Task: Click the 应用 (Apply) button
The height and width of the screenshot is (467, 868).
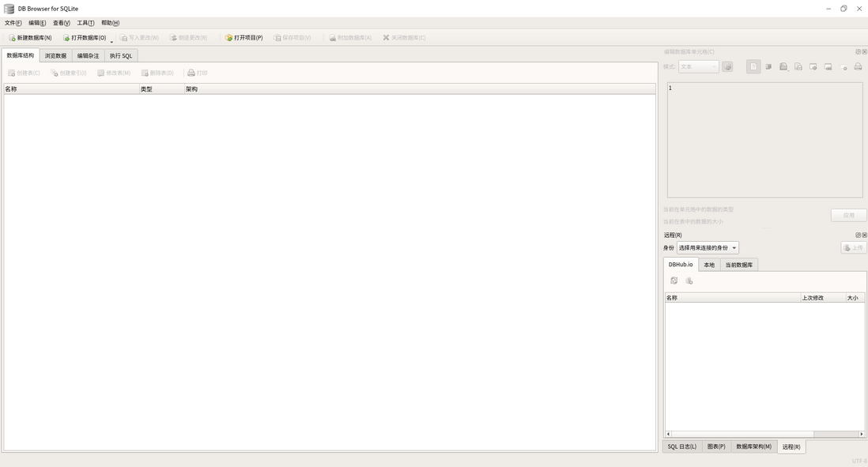Action: pos(848,215)
